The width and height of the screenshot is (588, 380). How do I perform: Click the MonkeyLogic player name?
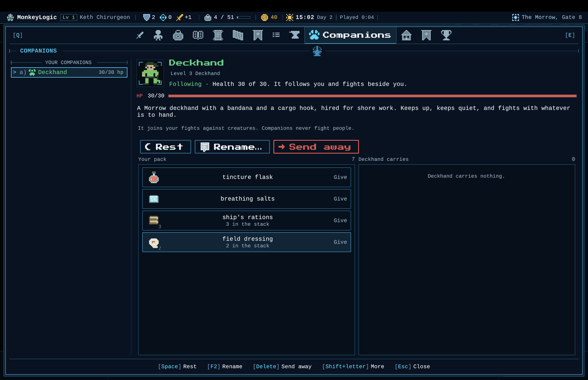[37, 17]
